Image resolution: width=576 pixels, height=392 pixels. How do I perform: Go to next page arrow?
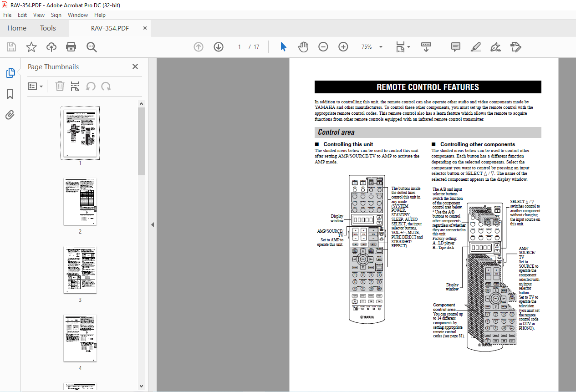(219, 47)
